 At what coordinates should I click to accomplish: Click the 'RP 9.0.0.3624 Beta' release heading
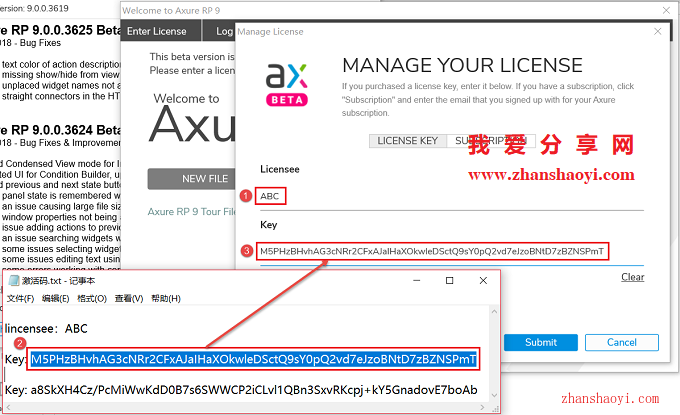tap(59, 130)
